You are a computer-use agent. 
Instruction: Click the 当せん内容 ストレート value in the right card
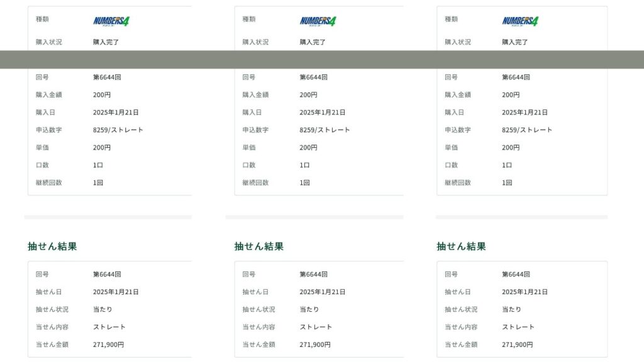coord(518,327)
